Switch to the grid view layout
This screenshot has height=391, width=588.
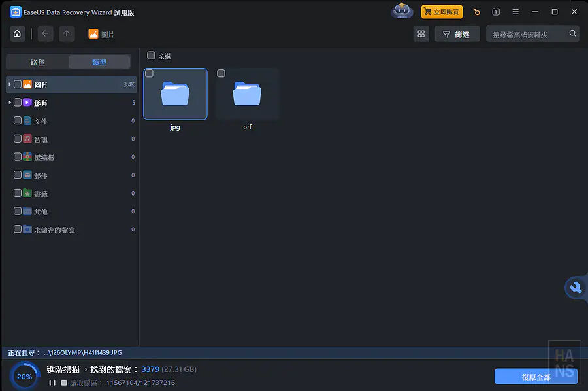tap(421, 34)
